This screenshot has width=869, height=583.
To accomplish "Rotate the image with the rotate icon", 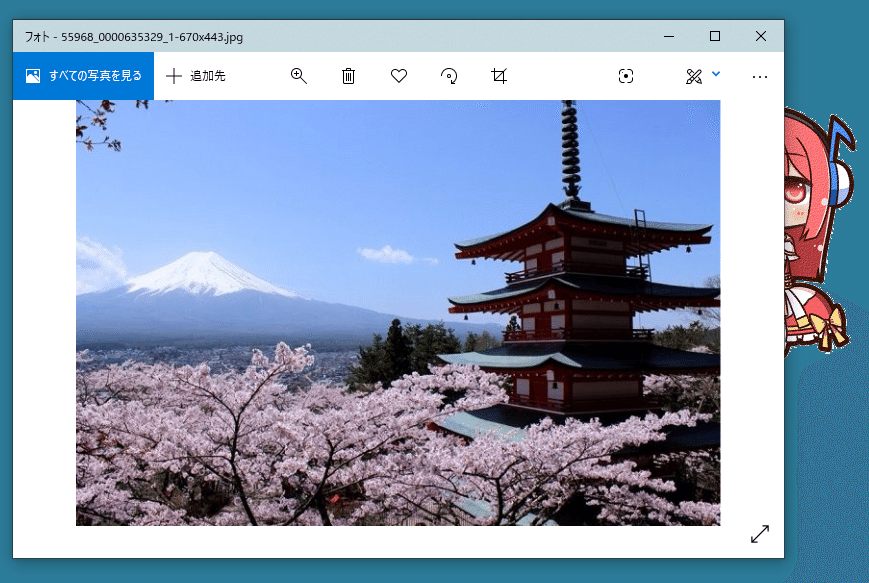I will point(449,76).
